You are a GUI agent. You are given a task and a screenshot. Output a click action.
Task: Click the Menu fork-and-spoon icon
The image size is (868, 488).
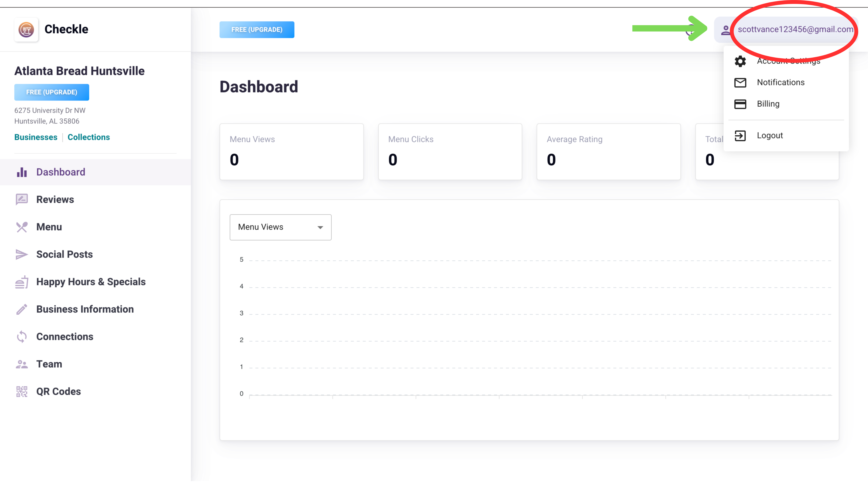pos(22,227)
